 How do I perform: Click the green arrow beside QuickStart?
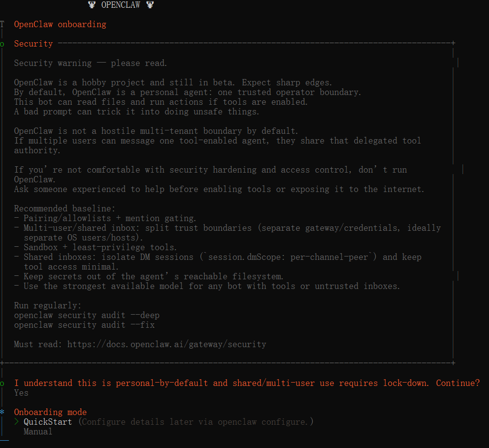pos(16,422)
